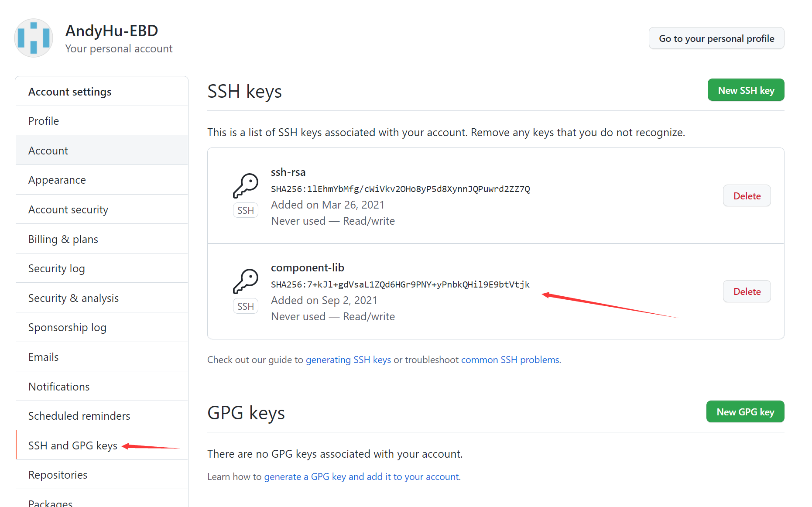Go to your personal profile
The width and height of the screenshot is (812, 507).
[716, 38]
